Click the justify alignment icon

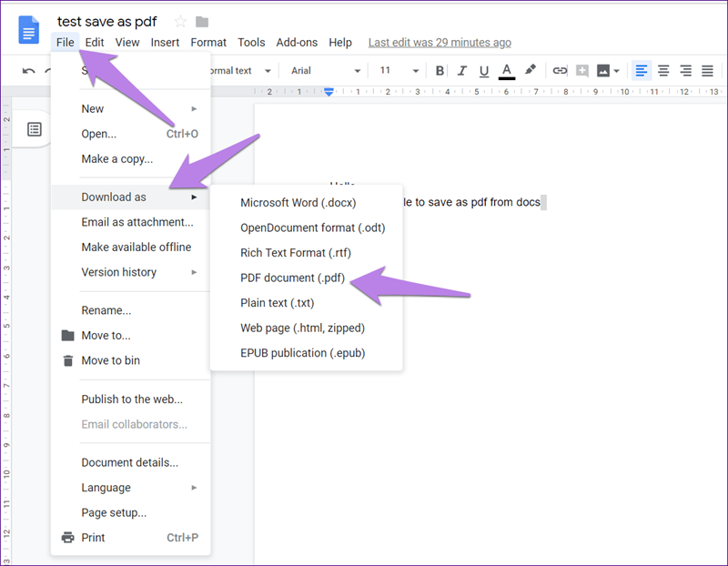point(708,71)
